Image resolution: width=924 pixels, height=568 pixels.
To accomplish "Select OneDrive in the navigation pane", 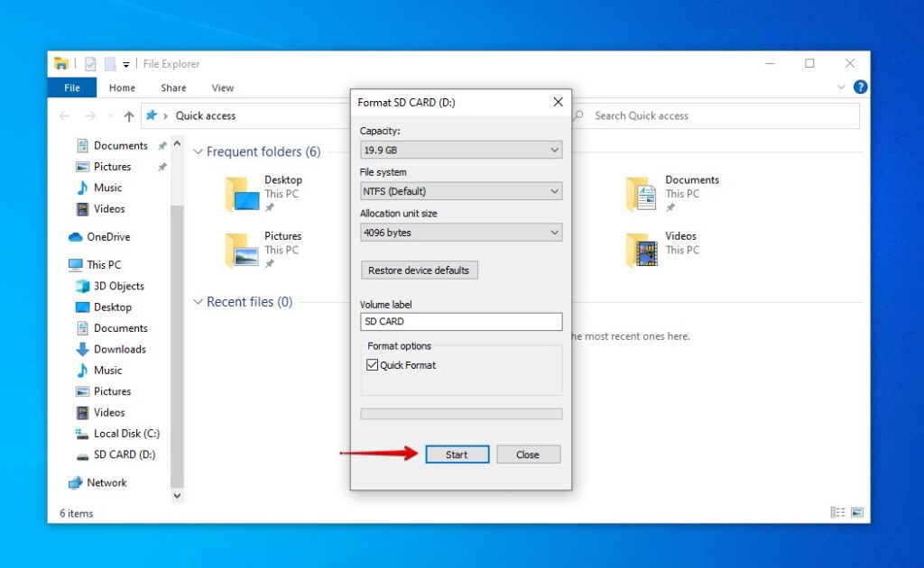I will click(x=106, y=236).
